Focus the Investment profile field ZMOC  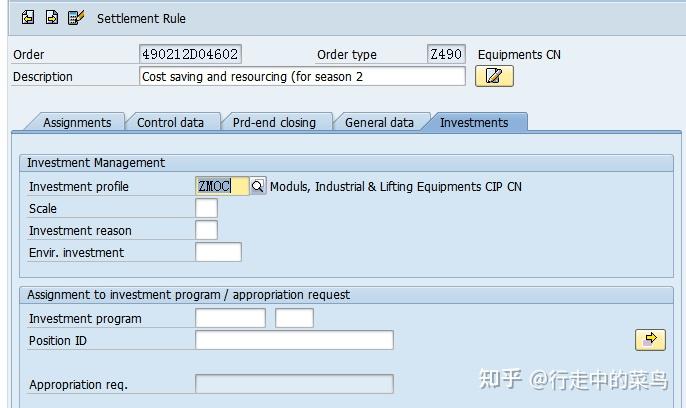[222, 186]
